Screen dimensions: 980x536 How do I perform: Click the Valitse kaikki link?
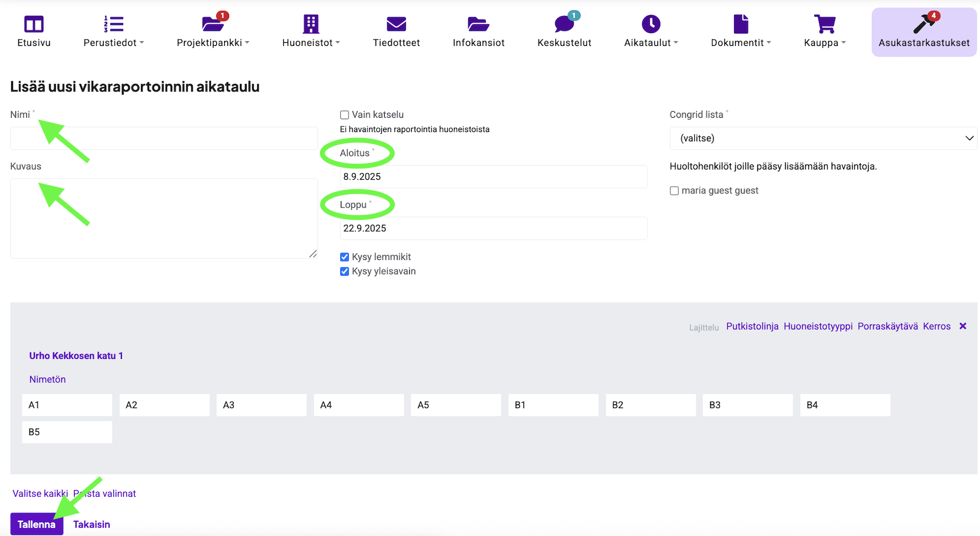tap(40, 494)
